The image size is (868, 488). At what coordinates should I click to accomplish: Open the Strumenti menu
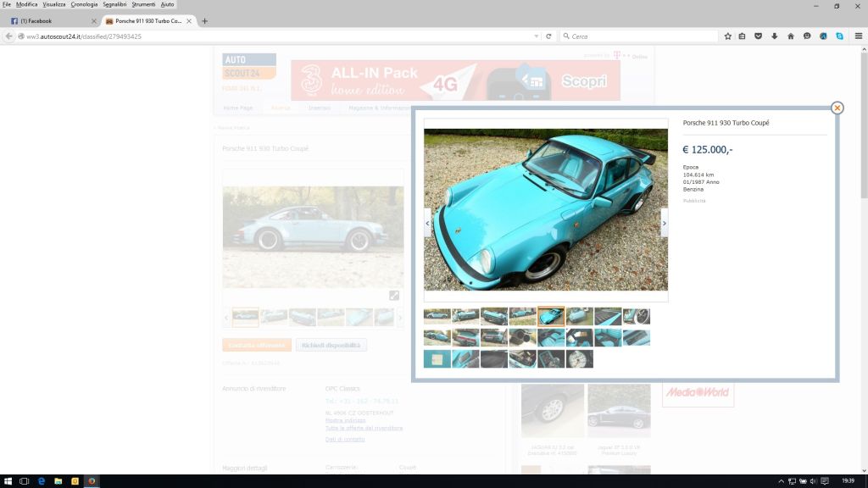(143, 4)
